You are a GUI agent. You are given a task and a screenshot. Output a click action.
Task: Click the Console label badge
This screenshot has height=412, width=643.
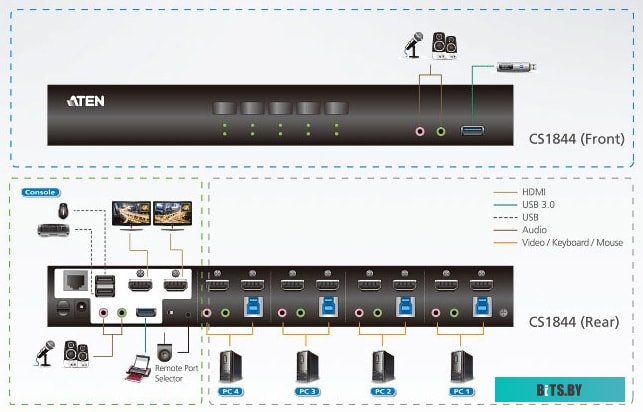(40, 192)
